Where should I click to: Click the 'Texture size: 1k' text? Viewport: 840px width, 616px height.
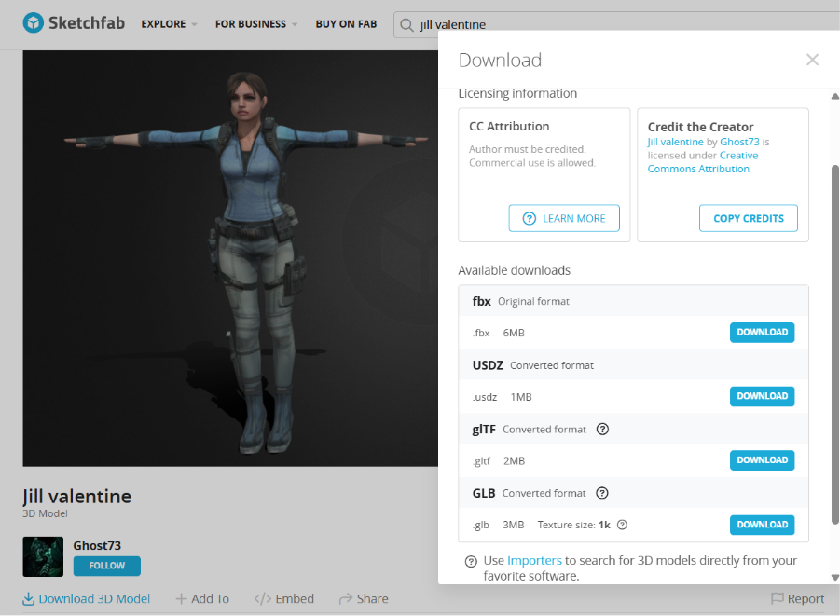(x=573, y=525)
